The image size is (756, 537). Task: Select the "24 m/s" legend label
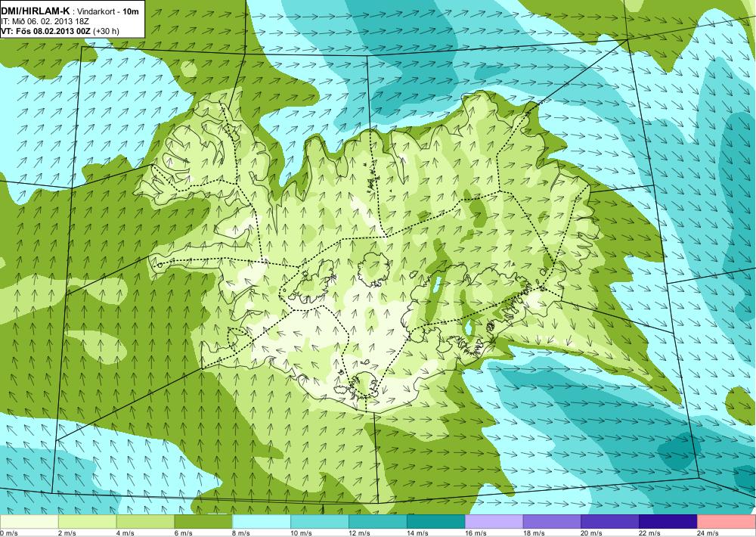tap(709, 533)
